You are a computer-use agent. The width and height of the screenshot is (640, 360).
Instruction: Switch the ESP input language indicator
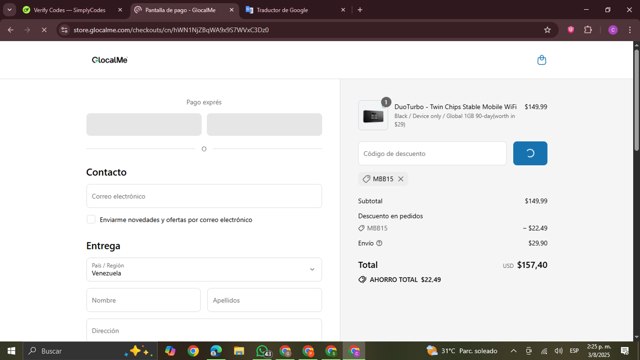(574, 351)
